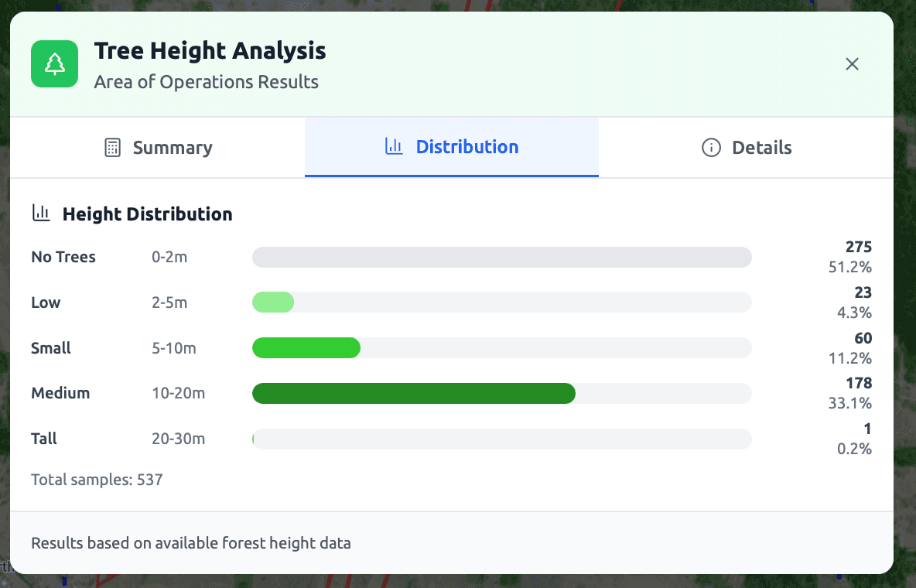Click the Total samples: 537 text
Screen dimensions: 916x588
97,479
